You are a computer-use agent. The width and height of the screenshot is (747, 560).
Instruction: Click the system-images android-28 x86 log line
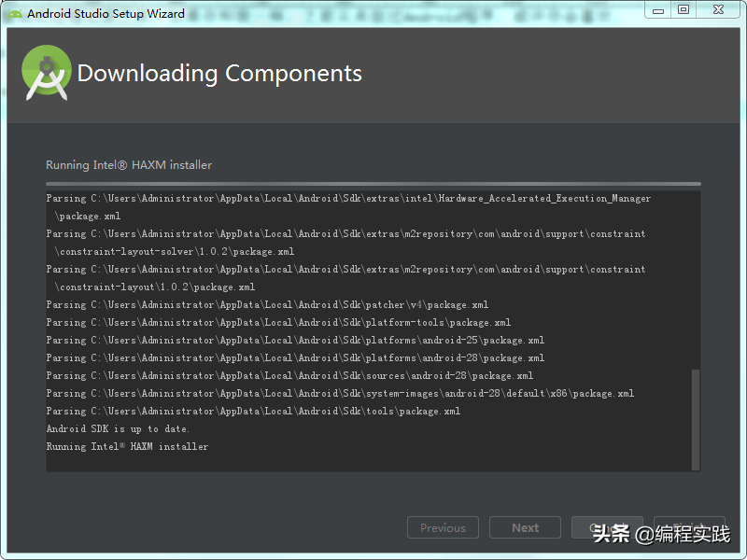[x=340, y=393]
